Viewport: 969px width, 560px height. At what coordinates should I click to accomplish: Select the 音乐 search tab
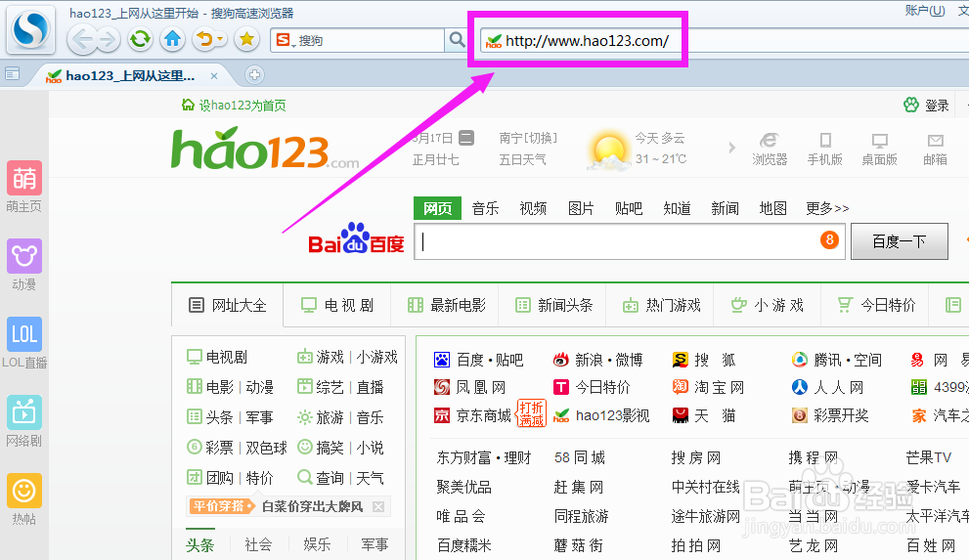click(x=485, y=209)
